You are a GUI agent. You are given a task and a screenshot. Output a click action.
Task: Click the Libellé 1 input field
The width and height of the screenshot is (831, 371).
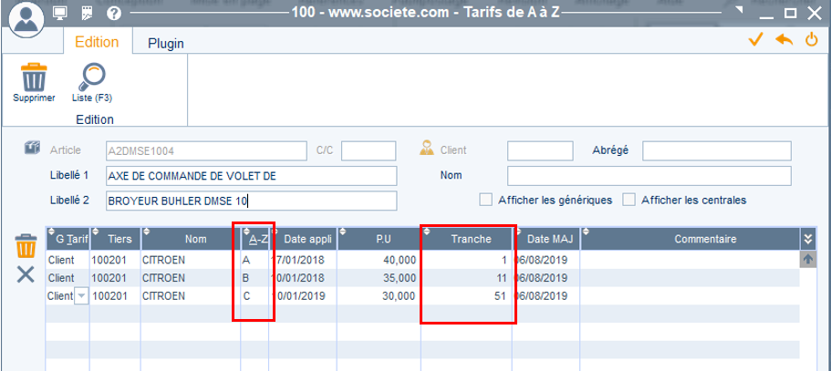coord(251,176)
